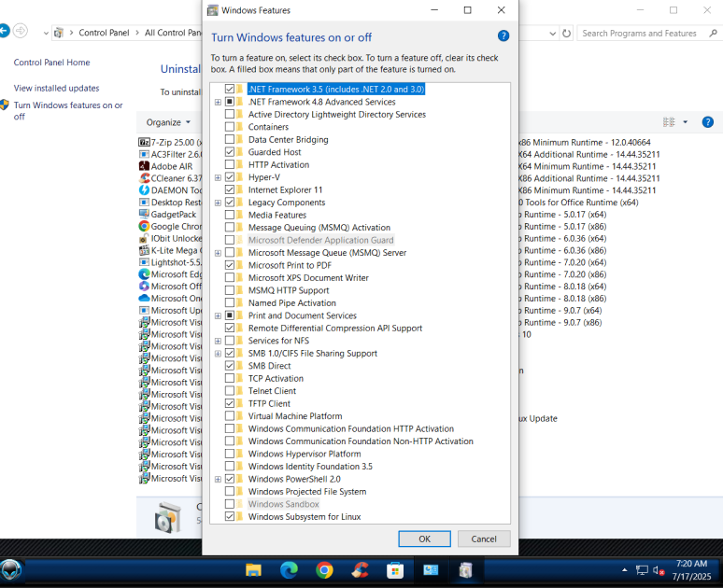
Task: Click the muted volume icon in system tray
Action: point(659,571)
